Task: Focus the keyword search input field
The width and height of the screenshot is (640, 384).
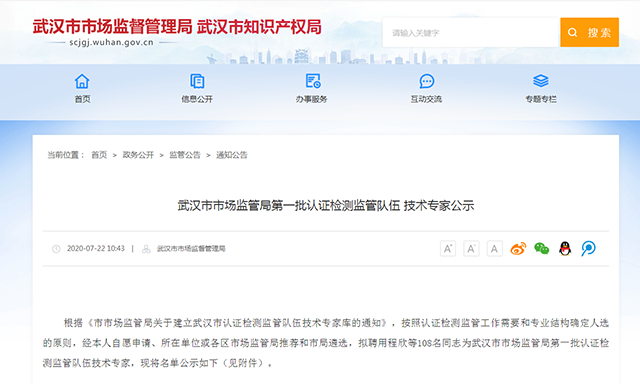Action: pyautogui.click(x=471, y=32)
